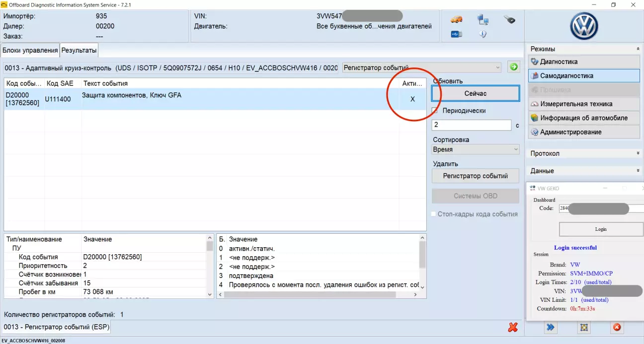Click the info speech bubble icon
Viewport: 644px width, 344px height.
pyautogui.click(x=483, y=34)
